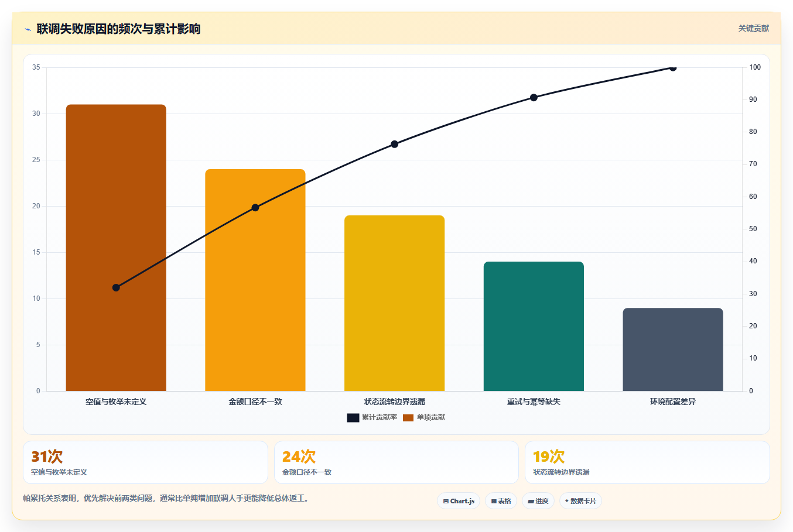Click the x-axis label 重试与幂等缺失
The image size is (793, 532).
click(x=534, y=401)
